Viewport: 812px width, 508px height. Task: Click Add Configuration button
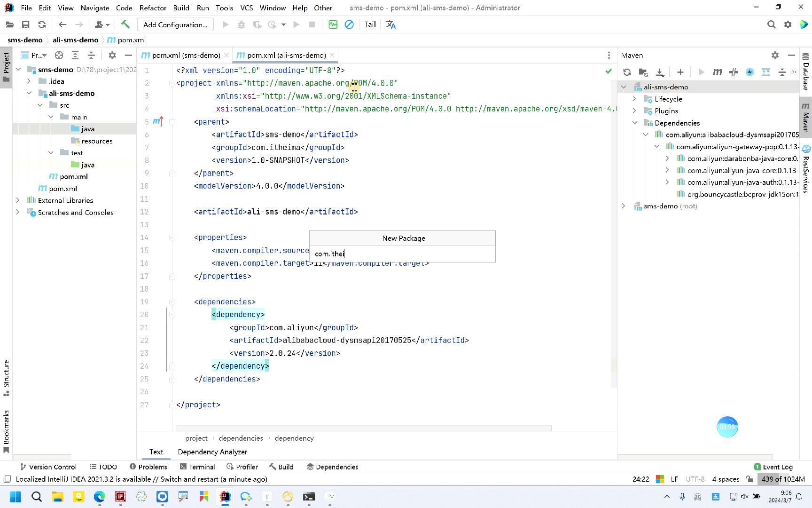click(175, 24)
